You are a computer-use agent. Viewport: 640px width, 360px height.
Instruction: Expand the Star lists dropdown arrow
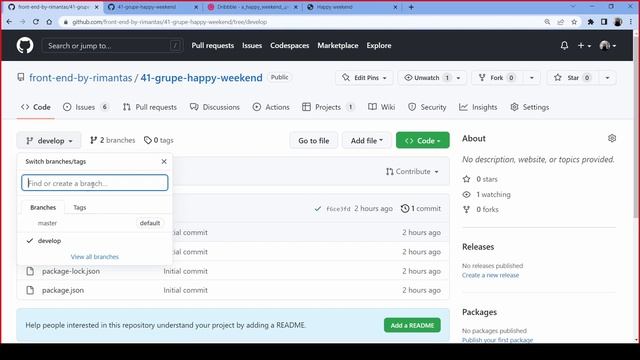(607, 78)
